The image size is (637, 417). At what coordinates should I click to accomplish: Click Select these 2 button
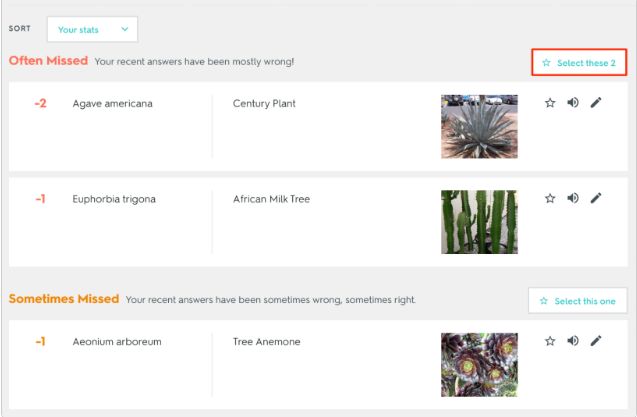(x=579, y=63)
